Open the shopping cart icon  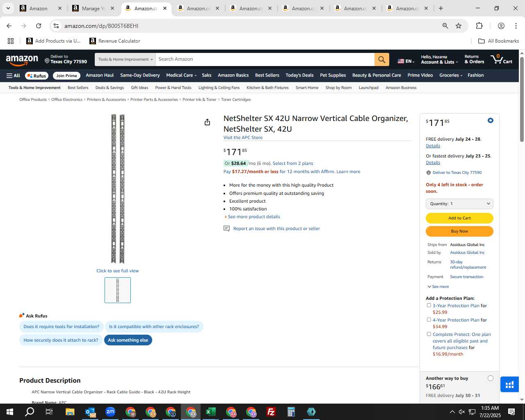click(x=501, y=59)
